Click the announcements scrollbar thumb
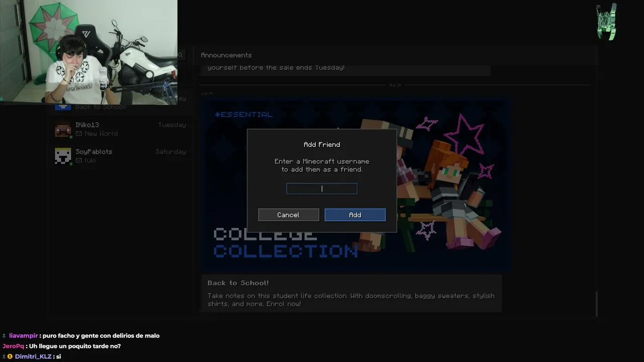The image size is (644, 362). (596, 304)
